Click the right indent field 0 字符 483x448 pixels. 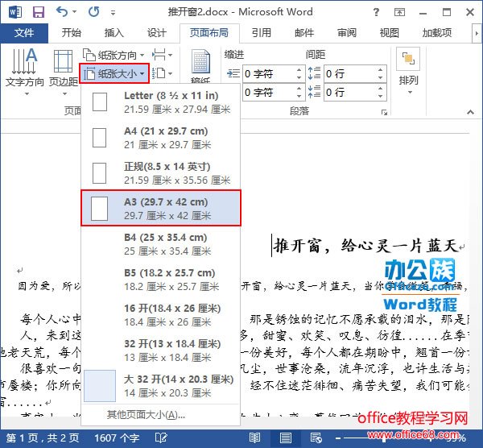click(x=269, y=92)
